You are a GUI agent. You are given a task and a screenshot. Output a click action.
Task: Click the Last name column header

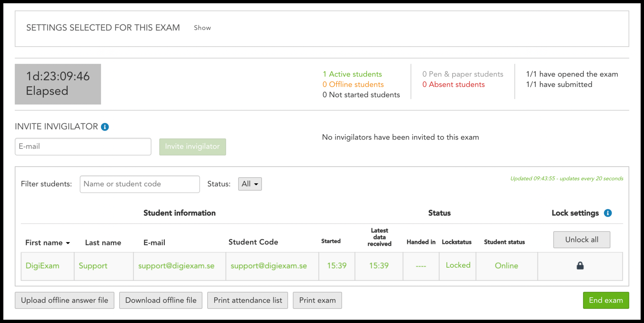103,243
